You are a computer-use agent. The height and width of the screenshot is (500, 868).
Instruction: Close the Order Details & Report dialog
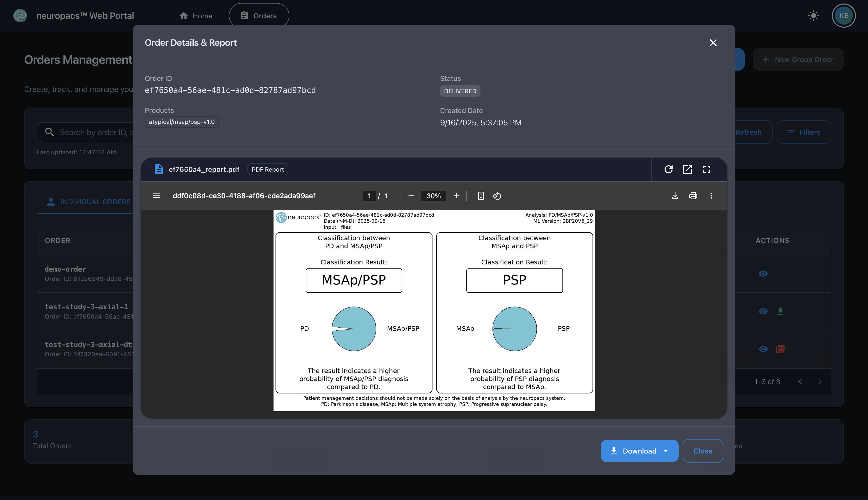(713, 42)
